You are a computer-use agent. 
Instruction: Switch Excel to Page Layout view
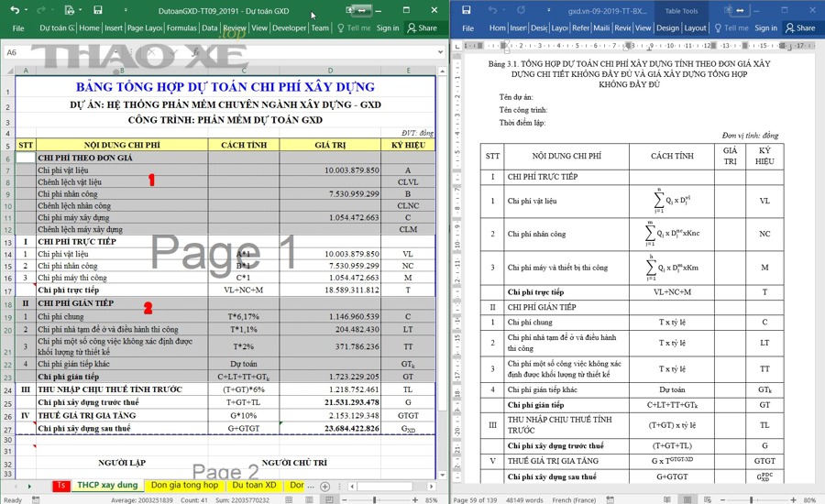[309, 499]
